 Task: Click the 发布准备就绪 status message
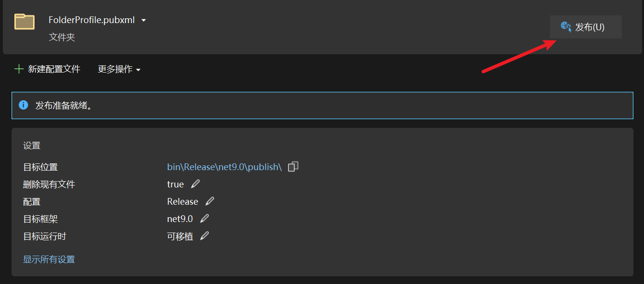64,105
